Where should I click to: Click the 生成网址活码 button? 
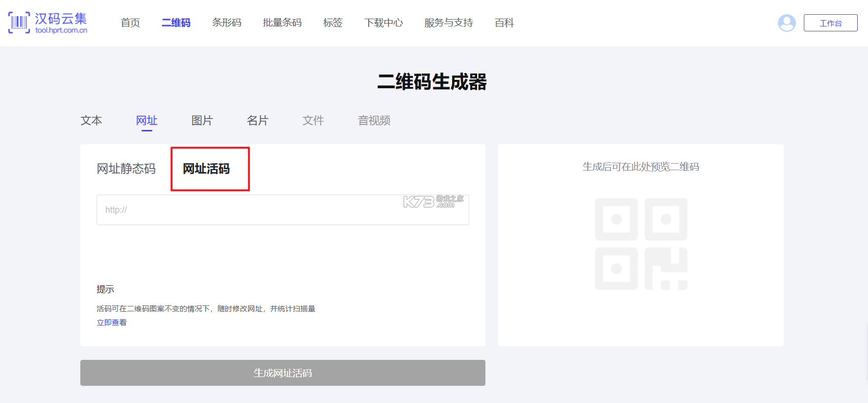(283, 373)
